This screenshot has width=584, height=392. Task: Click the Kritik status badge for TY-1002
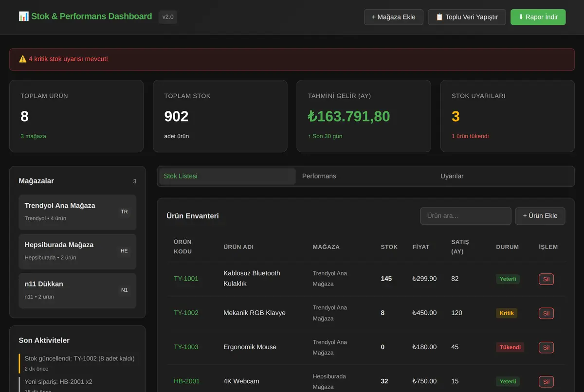[x=507, y=313]
